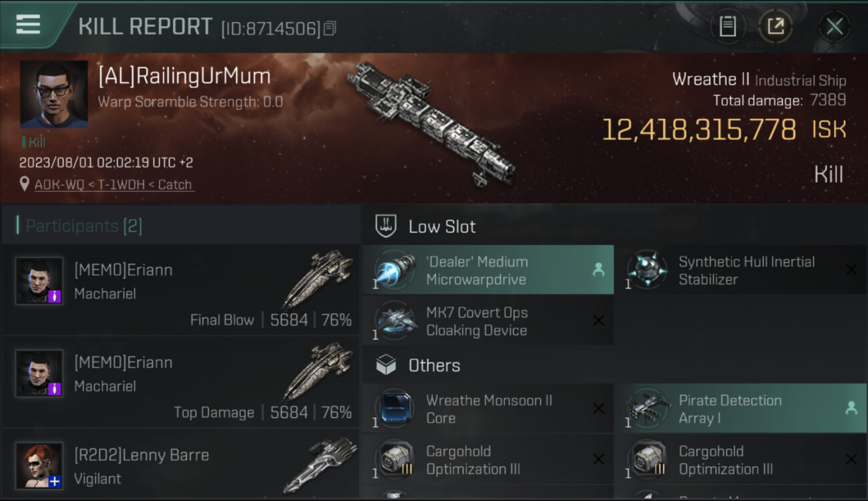Open Eriann's Final Blow participant entry
This screenshot has width=868, height=501.
click(x=180, y=289)
